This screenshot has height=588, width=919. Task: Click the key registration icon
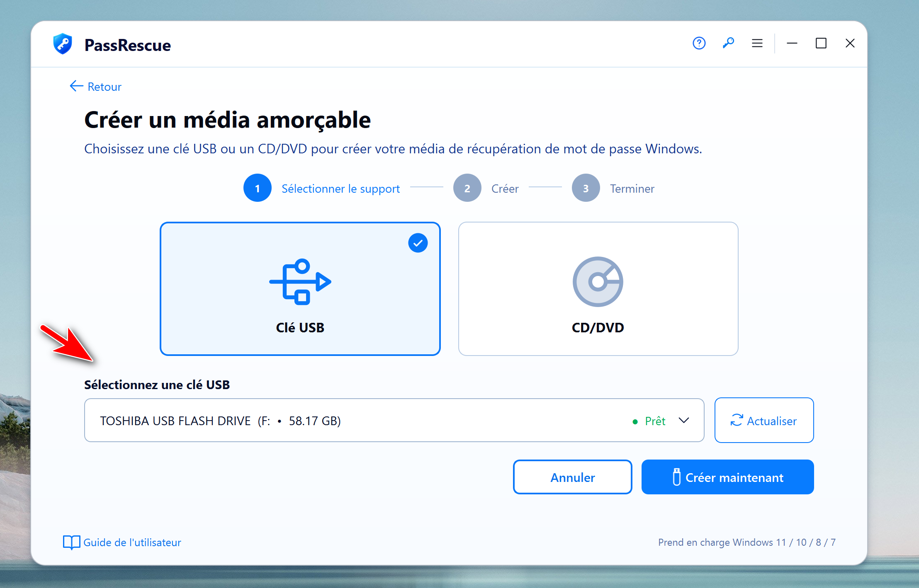728,43
